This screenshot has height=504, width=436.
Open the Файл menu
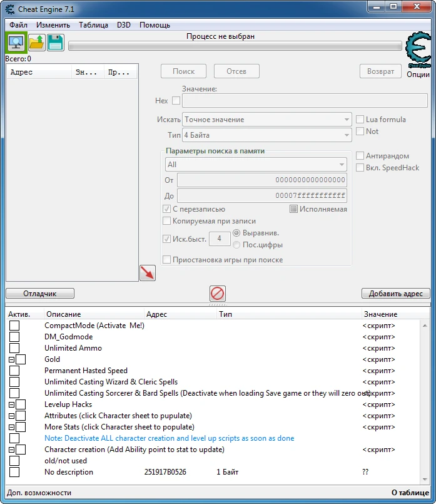pos(18,25)
